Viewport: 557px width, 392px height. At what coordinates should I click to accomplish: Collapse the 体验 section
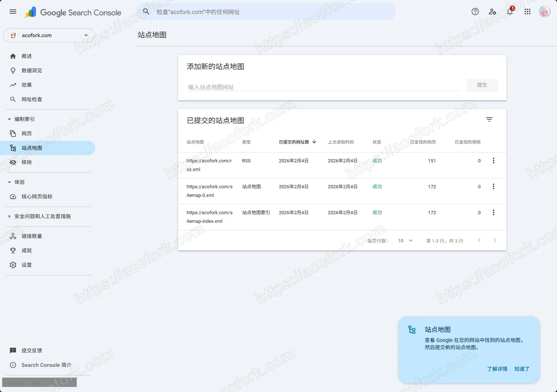[9, 182]
